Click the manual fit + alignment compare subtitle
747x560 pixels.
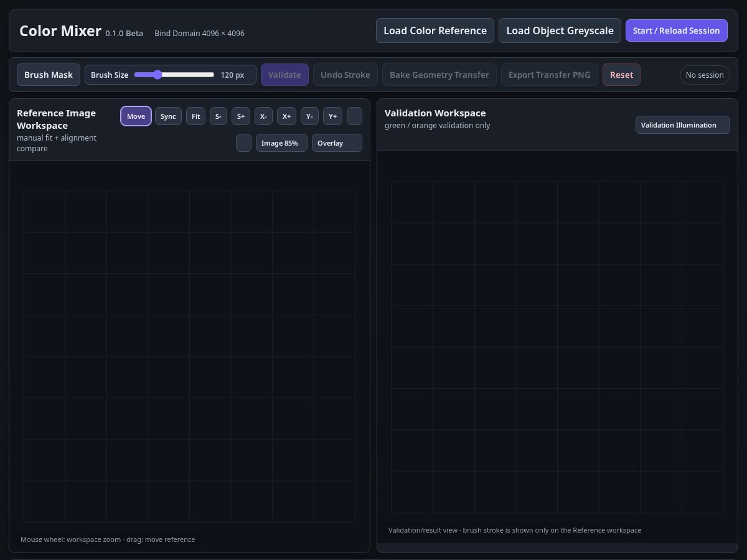click(x=57, y=143)
